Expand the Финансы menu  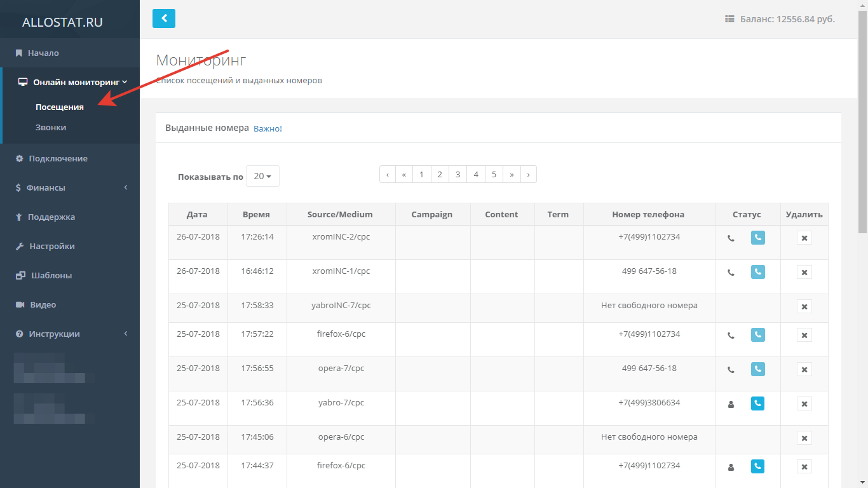click(x=70, y=187)
